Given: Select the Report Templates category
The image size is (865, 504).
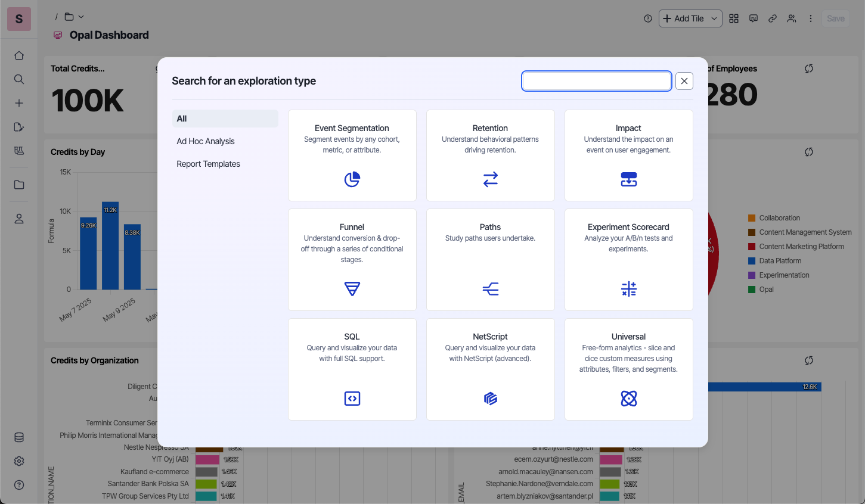Looking at the screenshot, I should [x=208, y=164].
